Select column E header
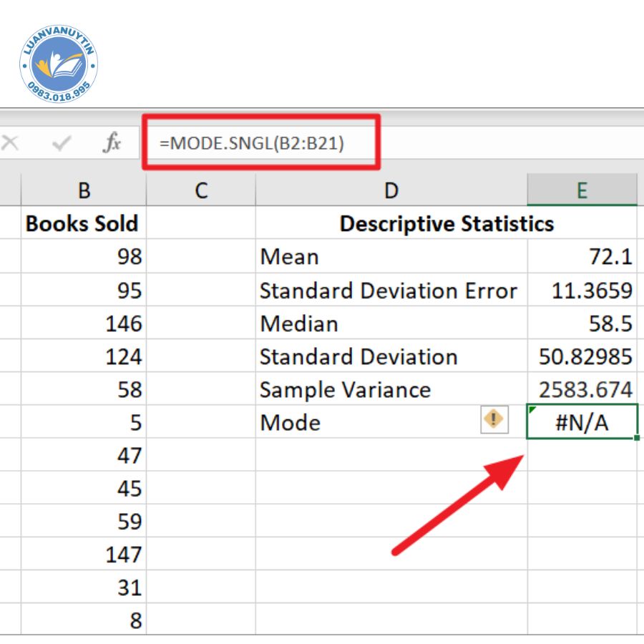 (582, 190)
